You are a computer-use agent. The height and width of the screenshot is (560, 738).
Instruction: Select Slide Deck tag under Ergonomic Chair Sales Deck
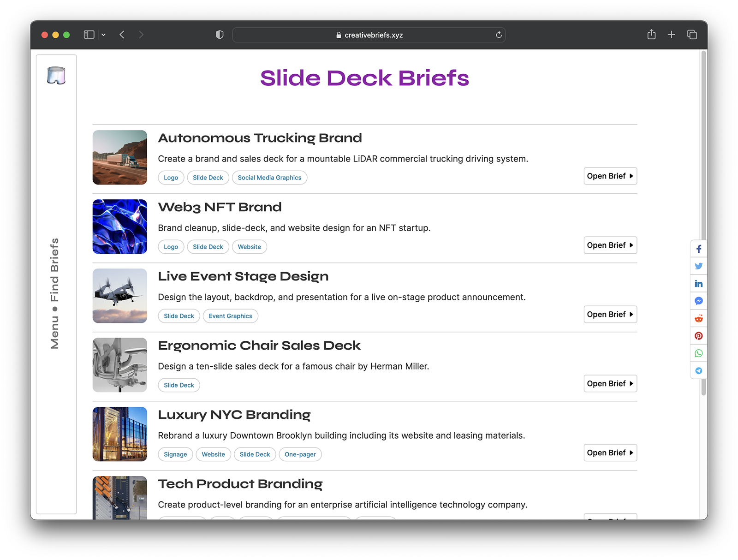pos(179,385)
